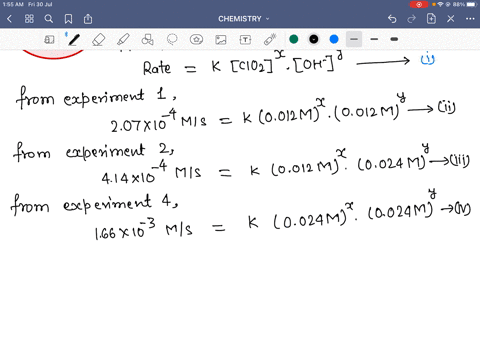
Task: Tap the '4.14×10⁻⁴ M/s' value
Action: 152,173
